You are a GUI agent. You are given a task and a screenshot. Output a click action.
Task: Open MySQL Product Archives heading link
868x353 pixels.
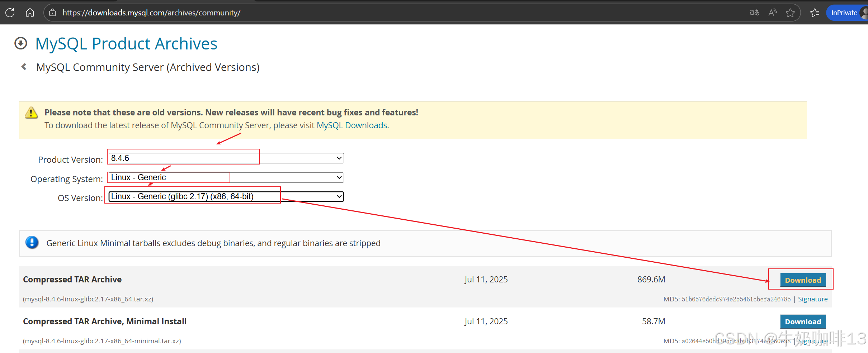pyautogui.click(x=126, y=44)
